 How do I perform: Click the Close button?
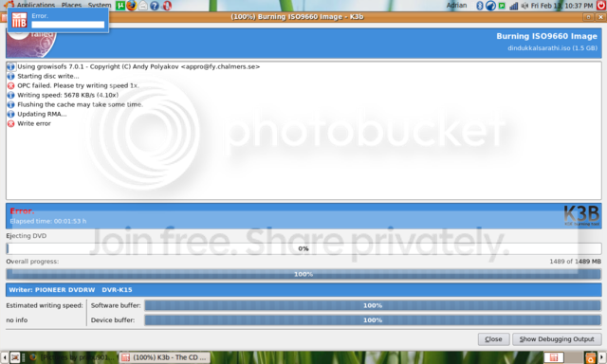493,339
